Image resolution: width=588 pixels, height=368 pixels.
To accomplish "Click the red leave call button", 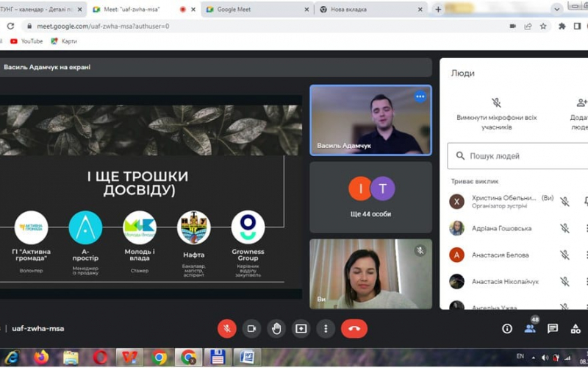I will [354, 328].
